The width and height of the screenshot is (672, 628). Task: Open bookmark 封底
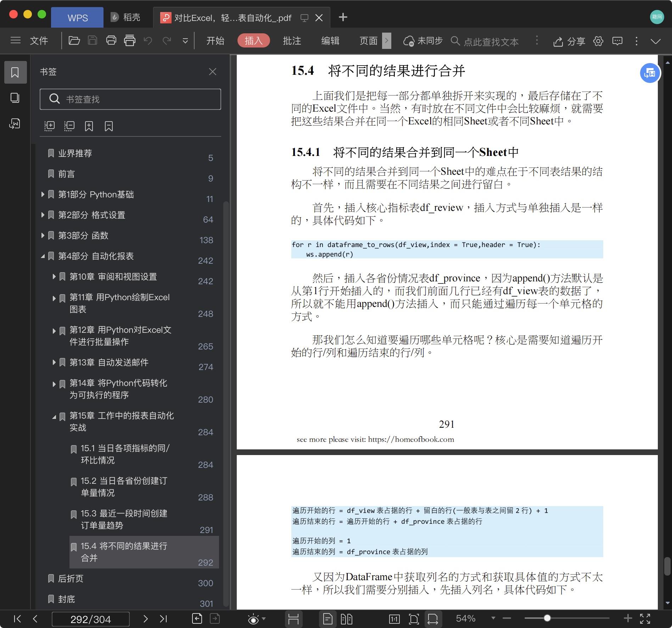[x=67, y=599]
